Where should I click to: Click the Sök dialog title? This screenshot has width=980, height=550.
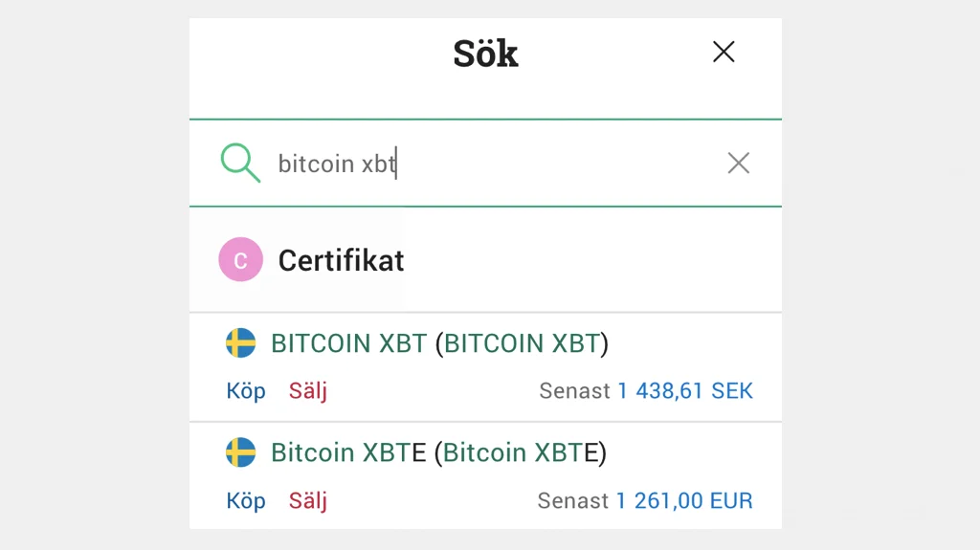[x=485, y=54]
